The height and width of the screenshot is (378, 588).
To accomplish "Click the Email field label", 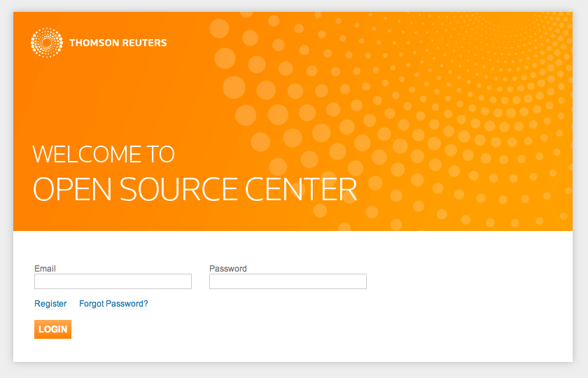I will (45, 269).
